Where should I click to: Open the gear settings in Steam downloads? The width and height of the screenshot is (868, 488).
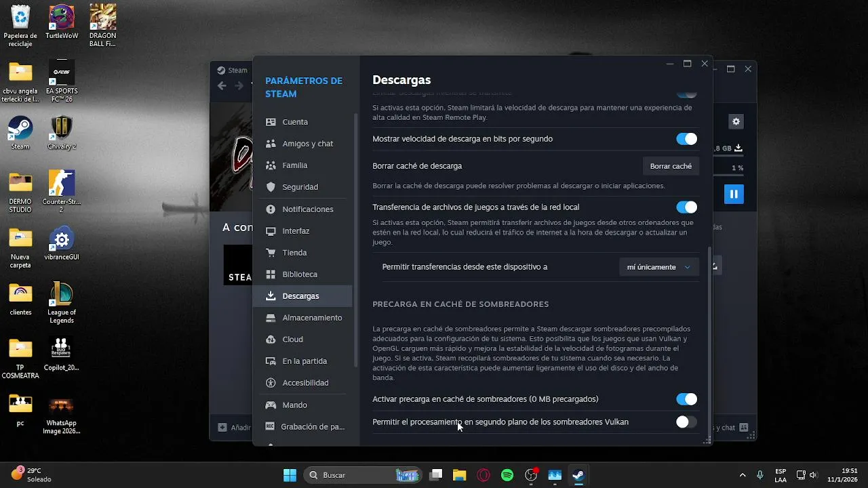(736, 122)
